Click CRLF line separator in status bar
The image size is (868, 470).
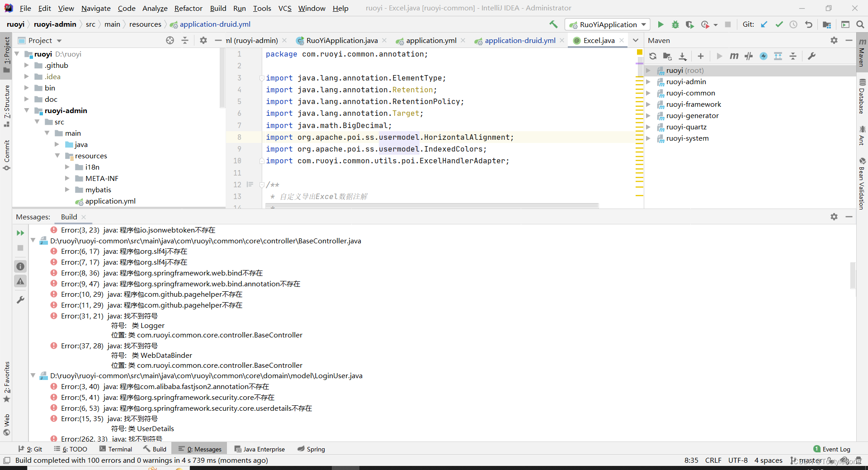point(713,460)
